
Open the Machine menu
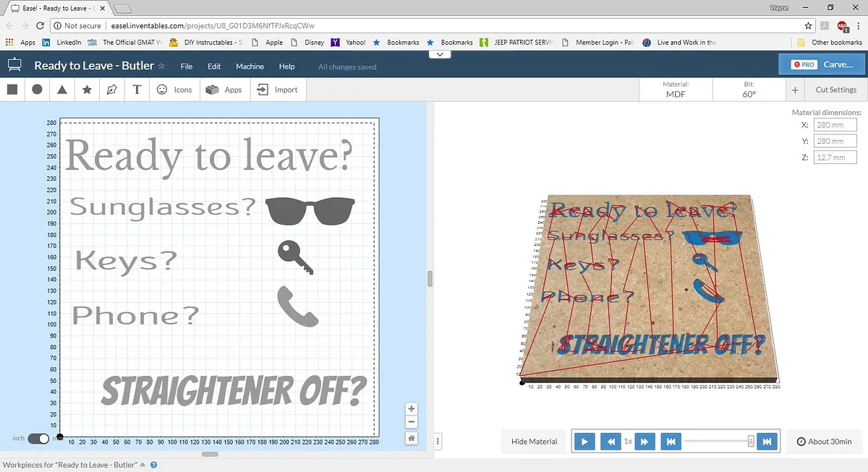250,66
